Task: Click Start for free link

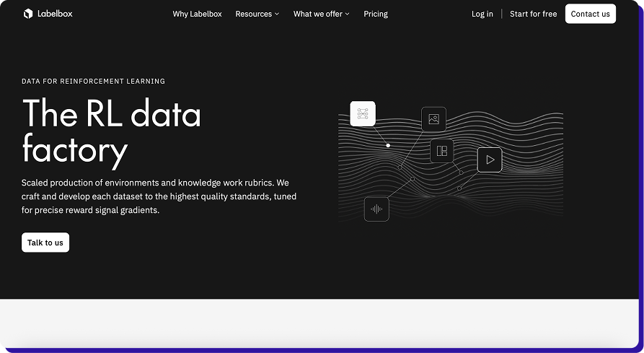Action: pyautogui.click(x=533, y=14)
